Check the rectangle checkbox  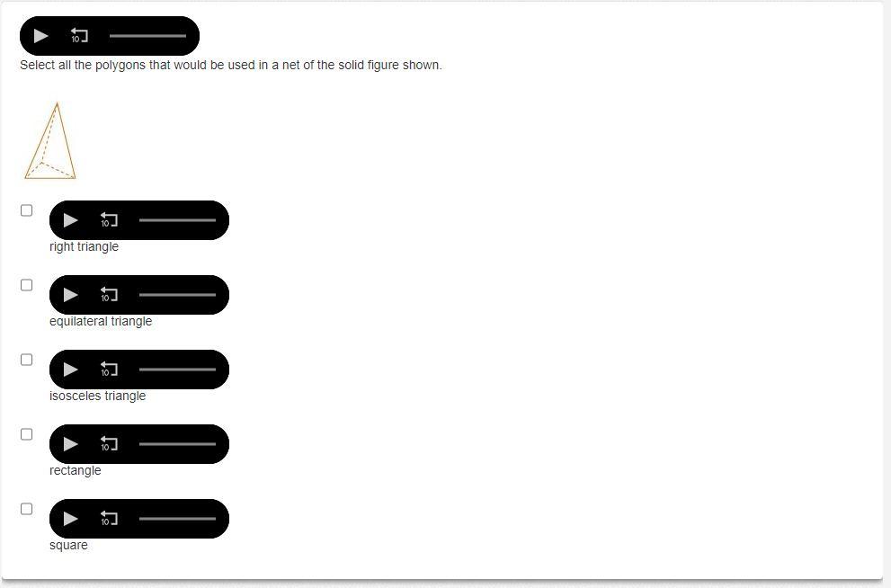27,434
